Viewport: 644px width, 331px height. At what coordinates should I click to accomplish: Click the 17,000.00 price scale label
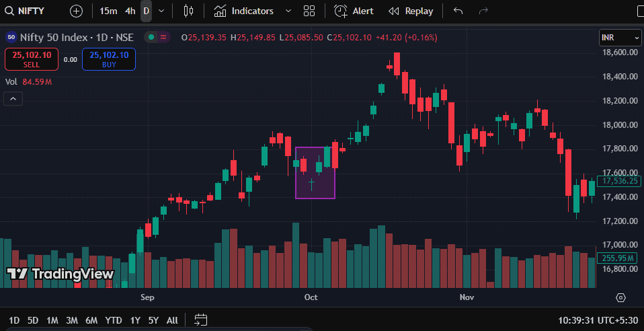click(x=620, y=245)
